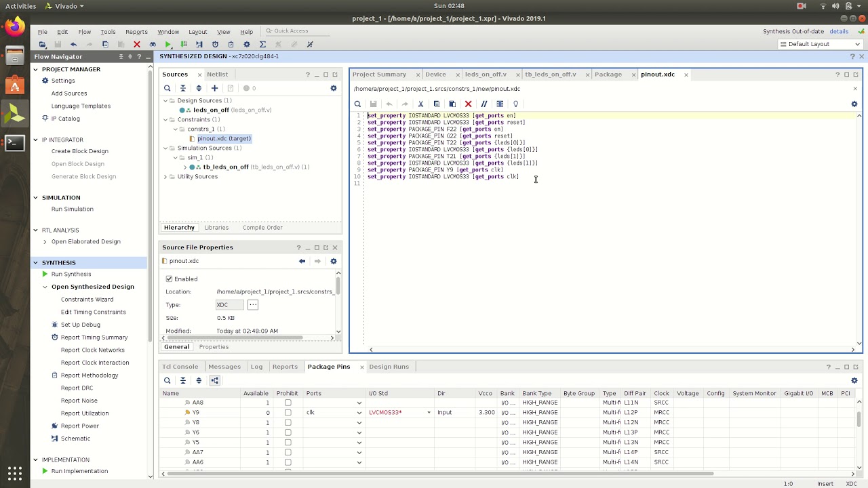Viewport: 868px width, 488px height.
Task: Click the red X delete icon in main toolbar
Action: [x=136, y=44]
